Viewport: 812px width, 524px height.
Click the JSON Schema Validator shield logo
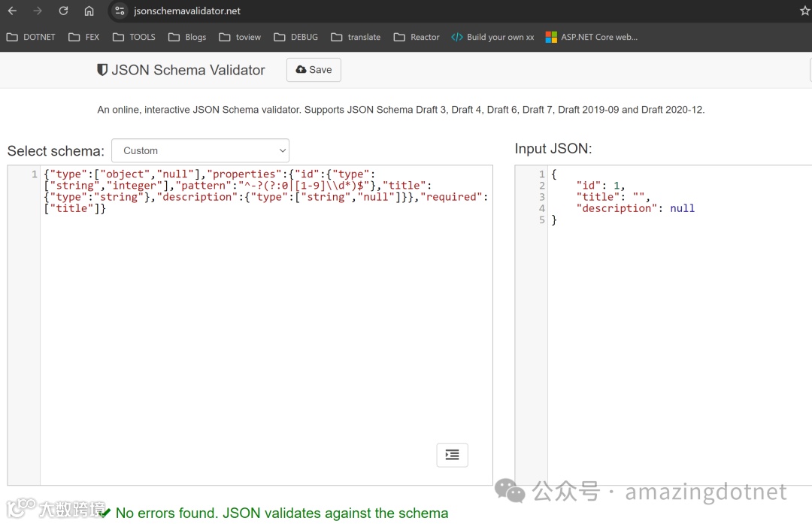point(102,70)
